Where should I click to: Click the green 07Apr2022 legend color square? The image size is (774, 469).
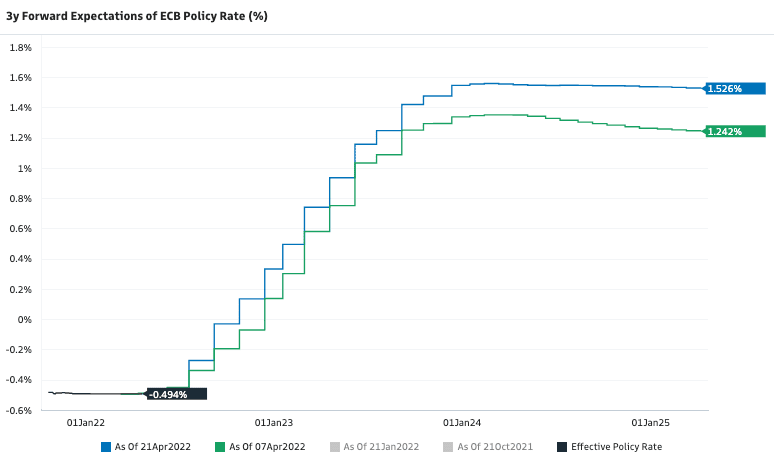219,447
